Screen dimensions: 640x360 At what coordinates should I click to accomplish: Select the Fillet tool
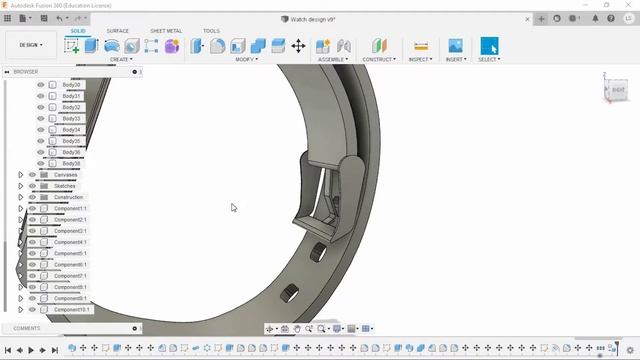pos(218,46)
